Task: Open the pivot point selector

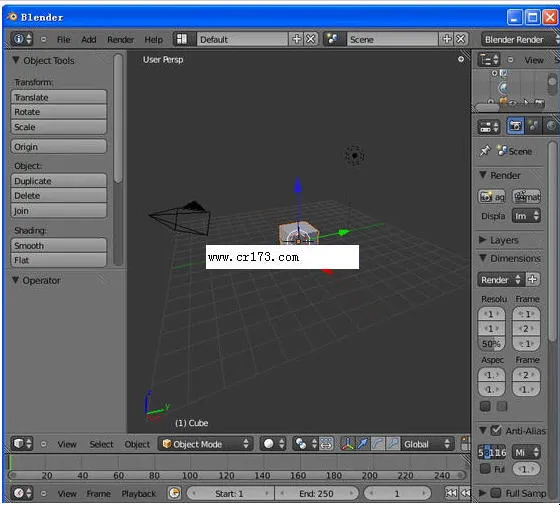Action: tap(304, 444)
